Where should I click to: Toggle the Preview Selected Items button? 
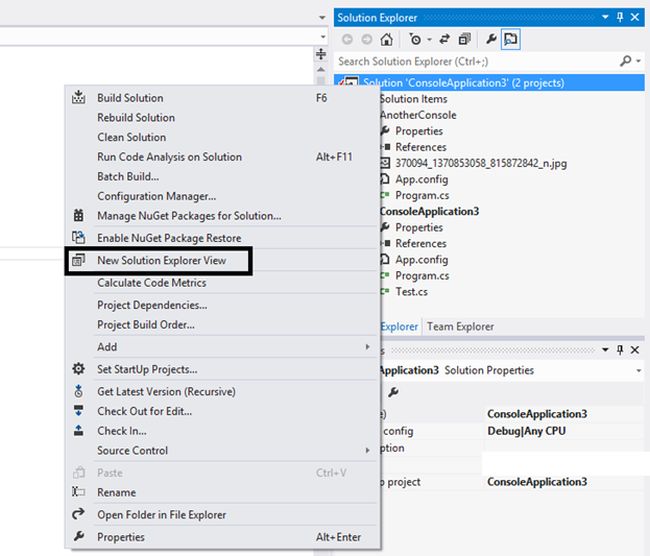pos(510,39)
